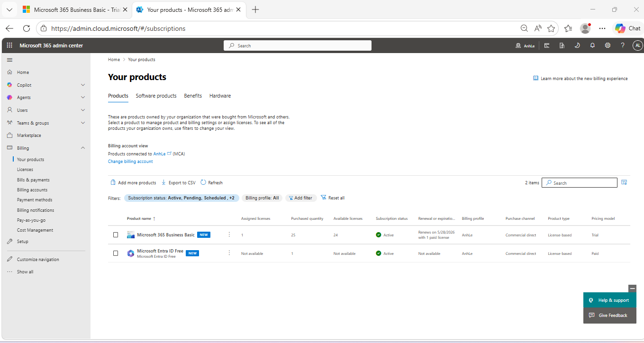Open the notifications bell in admin header
Viewport: 644px width, 343px height.
[592, 45]
